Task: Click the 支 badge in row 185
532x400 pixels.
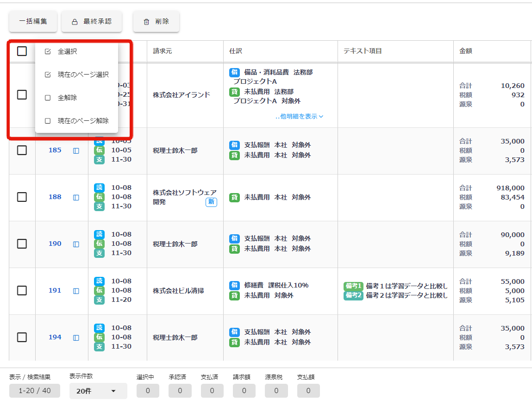Action: pyautogui.click(x=99, y=159)
